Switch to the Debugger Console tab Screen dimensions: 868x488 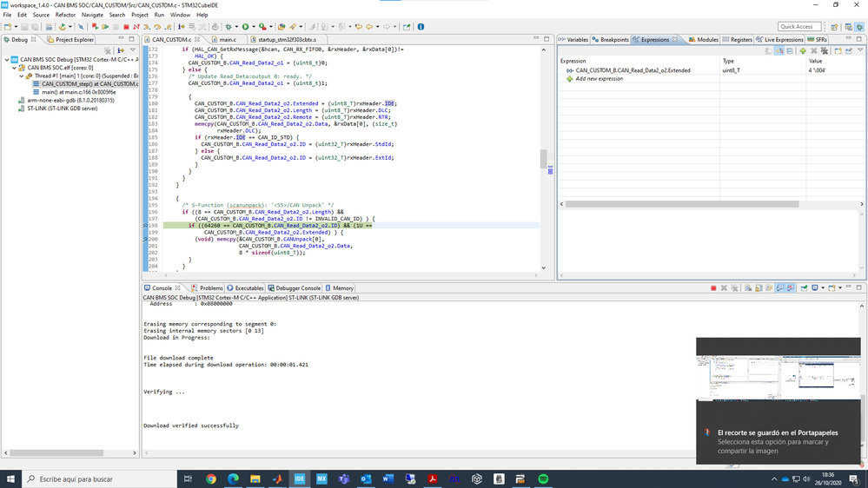click(x=294, y=288)
